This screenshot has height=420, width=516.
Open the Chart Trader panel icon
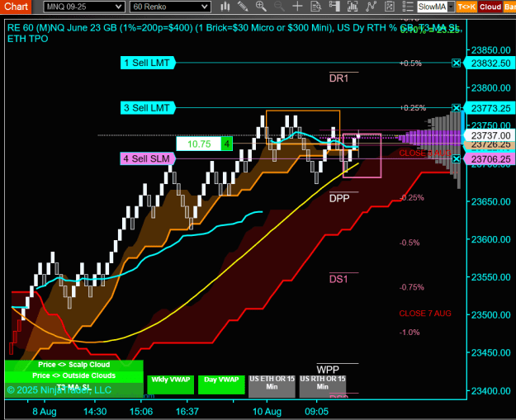[334, 7]
